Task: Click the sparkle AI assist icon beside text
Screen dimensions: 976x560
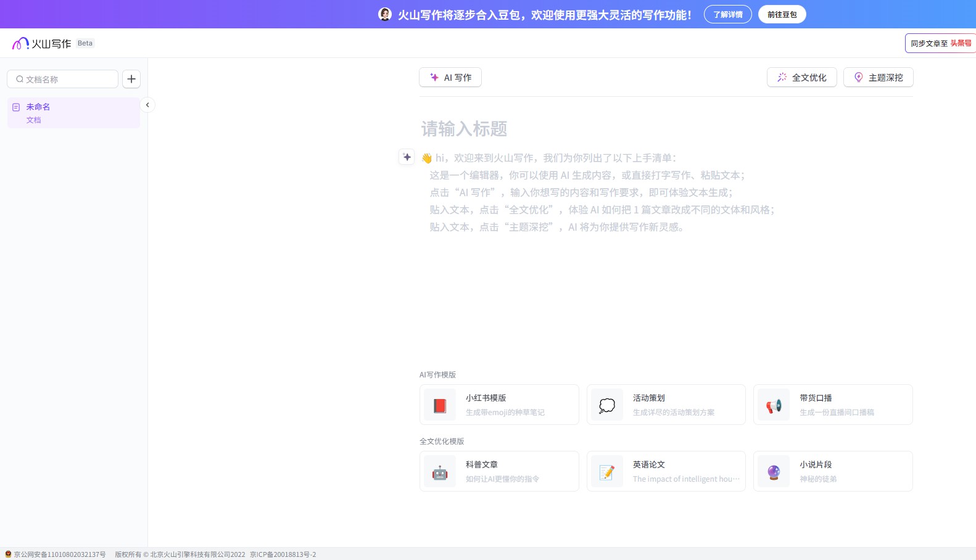Action: tap(407, 157)
